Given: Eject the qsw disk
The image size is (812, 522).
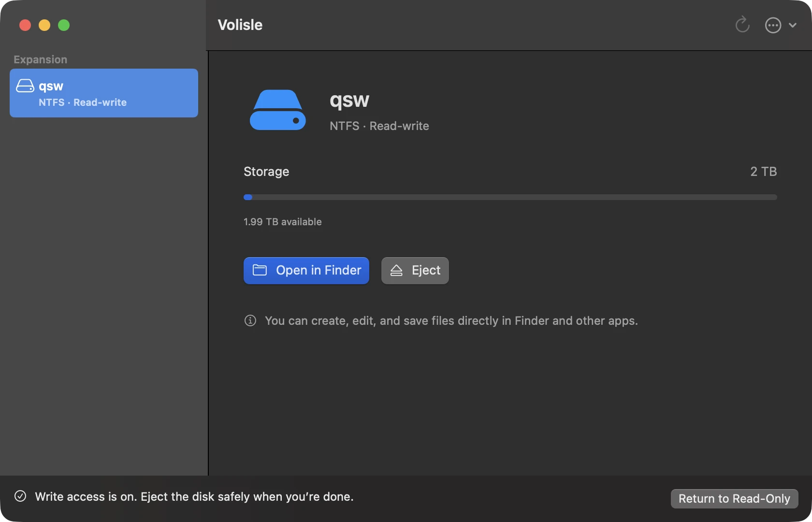Looking at the screenshot, I should [415, 271].
